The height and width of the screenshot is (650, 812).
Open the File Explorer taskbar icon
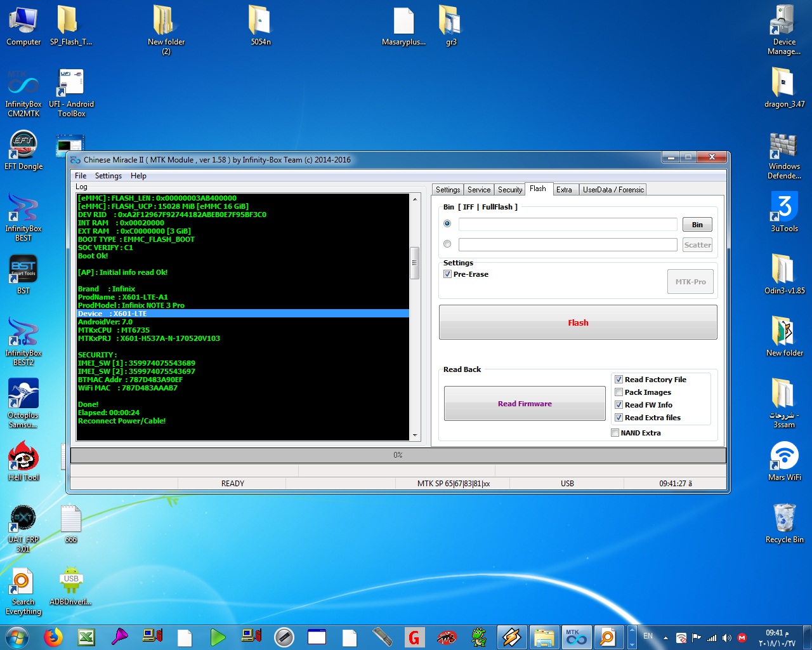[544, 637]
